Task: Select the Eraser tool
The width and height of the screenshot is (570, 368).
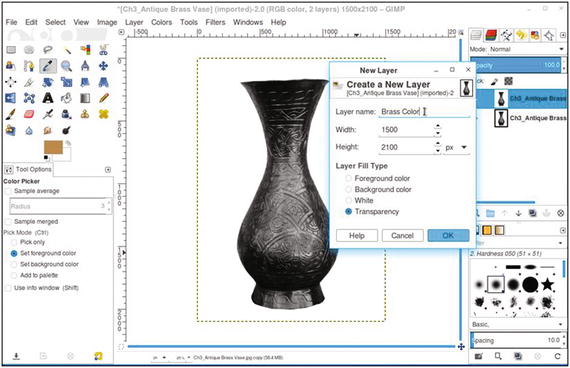Action: click(29, 114)
